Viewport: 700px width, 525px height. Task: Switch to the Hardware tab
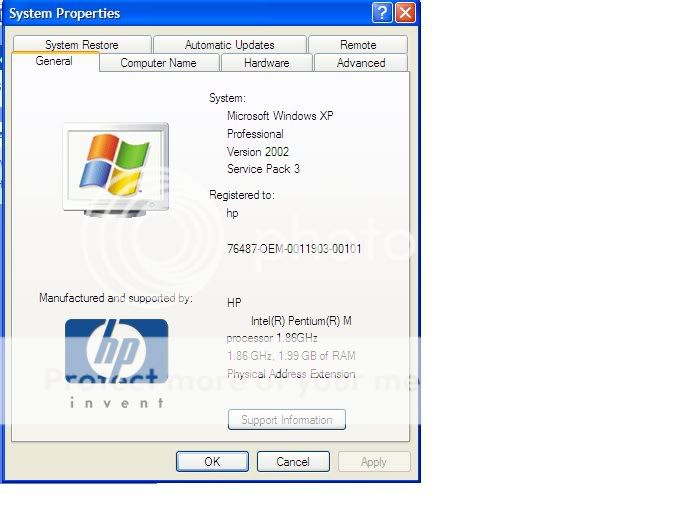pos(267,63)
